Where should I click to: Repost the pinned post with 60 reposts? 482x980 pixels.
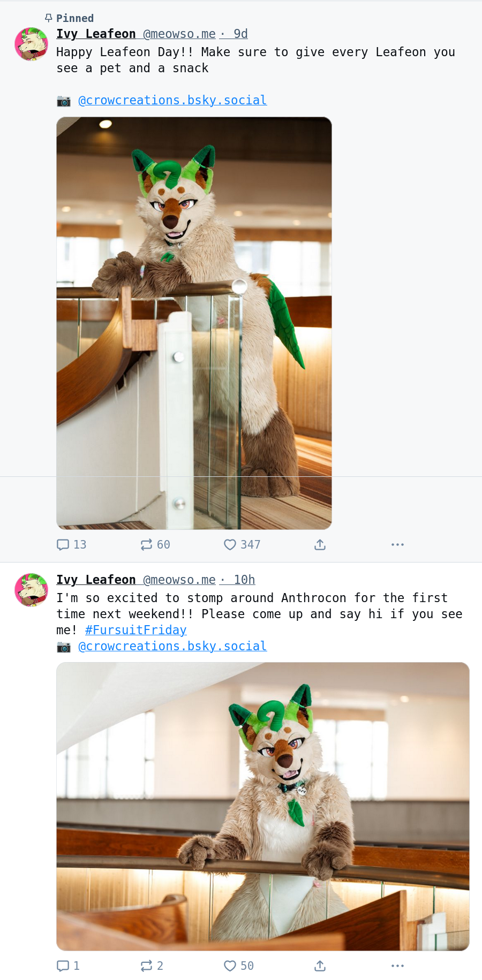pyautogui.click(x=155, y=544)
